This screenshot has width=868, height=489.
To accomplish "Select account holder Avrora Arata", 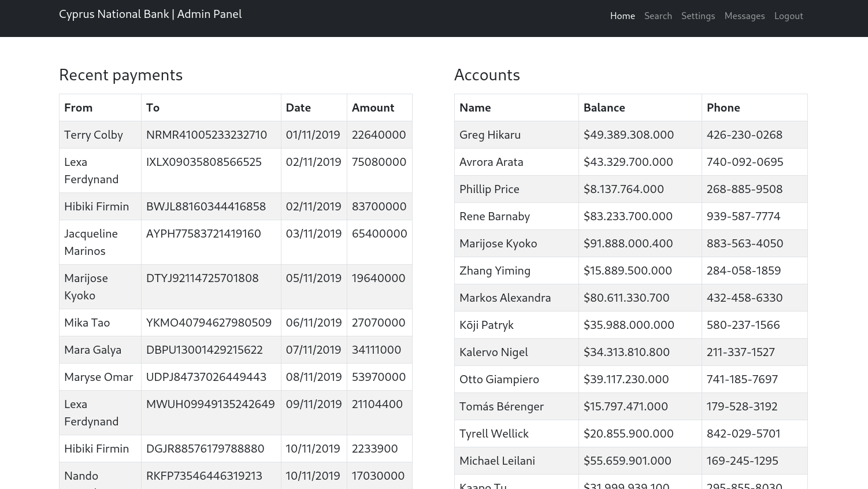I will pos(491,162).
